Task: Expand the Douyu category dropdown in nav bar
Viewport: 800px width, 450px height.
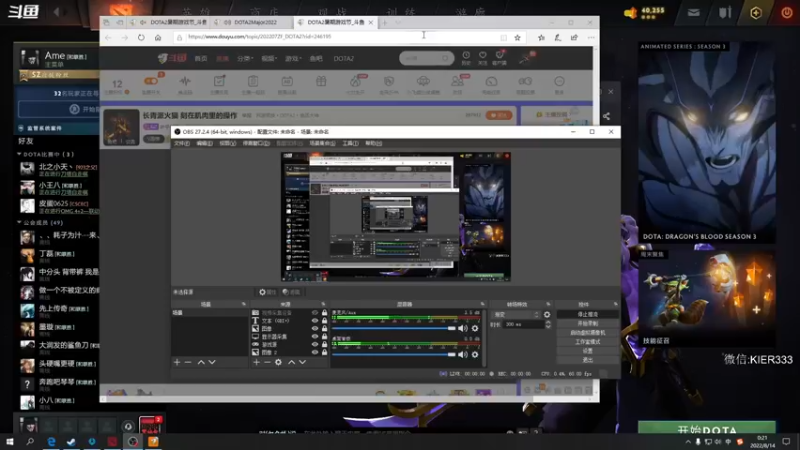Action: click(245, 59)
